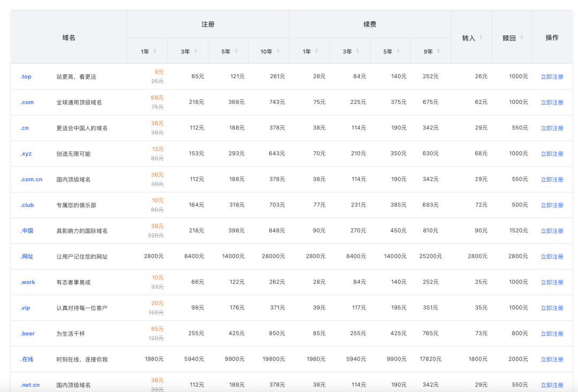Click the 注册 group header
Screen dimensions: 578x392
(208, 24)
